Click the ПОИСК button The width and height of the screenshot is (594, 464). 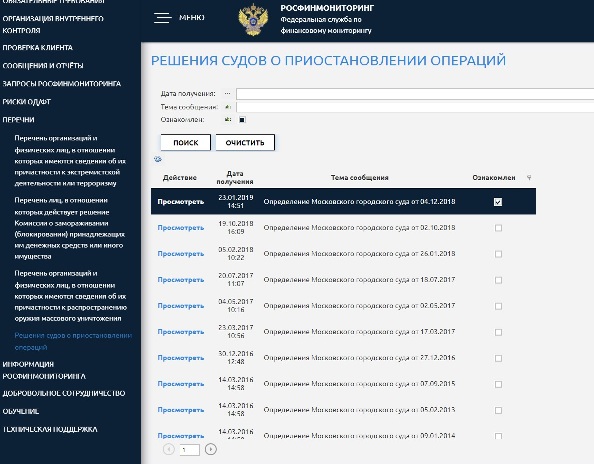tap(186, 142)
